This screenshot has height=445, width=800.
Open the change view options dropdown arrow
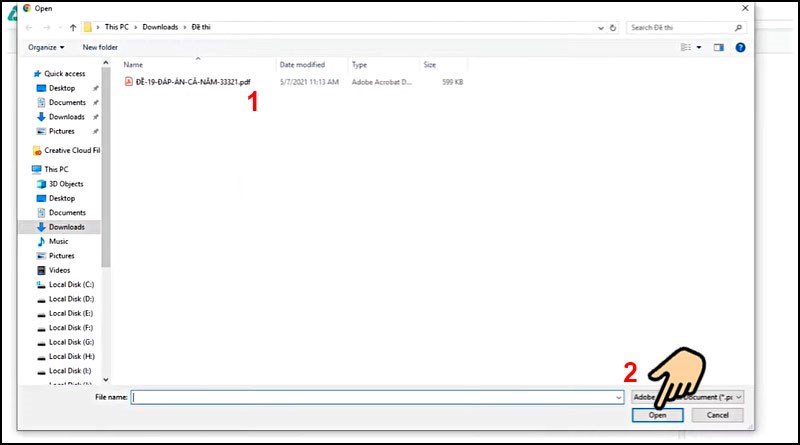(x=699, y=47)
